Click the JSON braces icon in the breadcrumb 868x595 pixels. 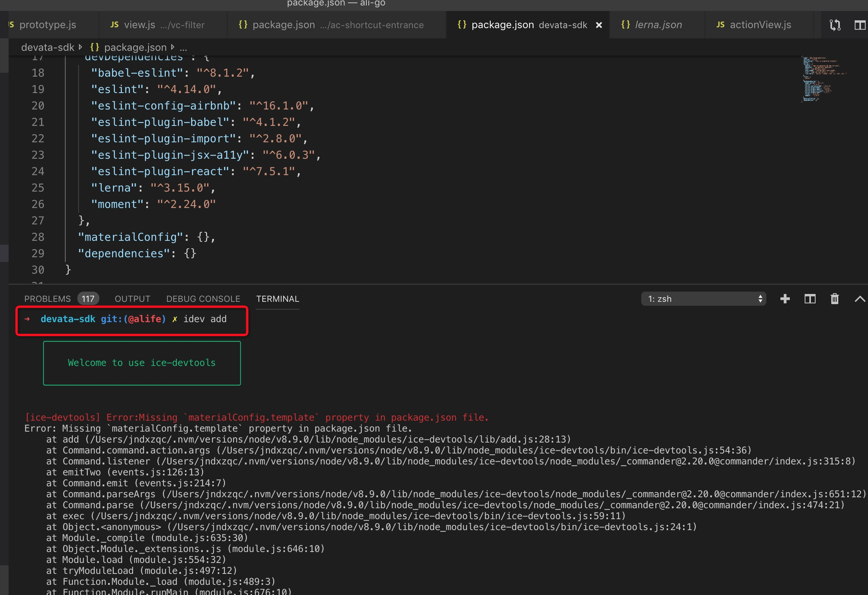coord(94,47)
